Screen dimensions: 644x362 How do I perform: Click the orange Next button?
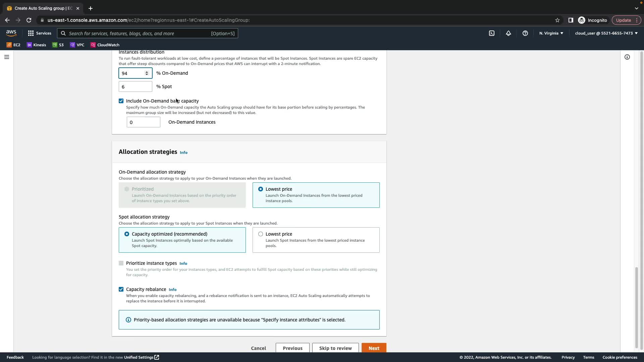point(374,348)
